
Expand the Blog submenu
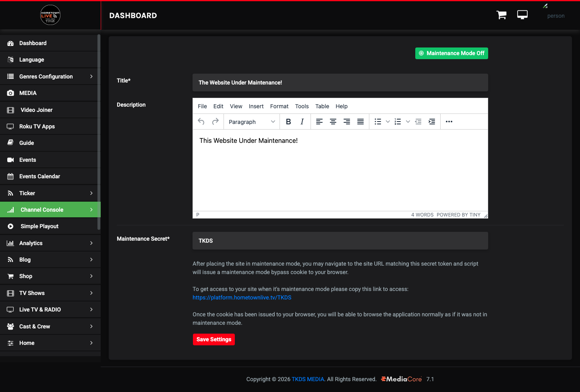pyautogui.click(x=91, y=260)
